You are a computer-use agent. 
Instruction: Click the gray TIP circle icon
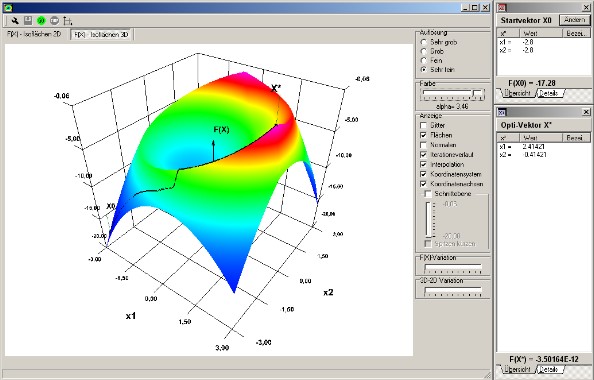tap(54, 20)
